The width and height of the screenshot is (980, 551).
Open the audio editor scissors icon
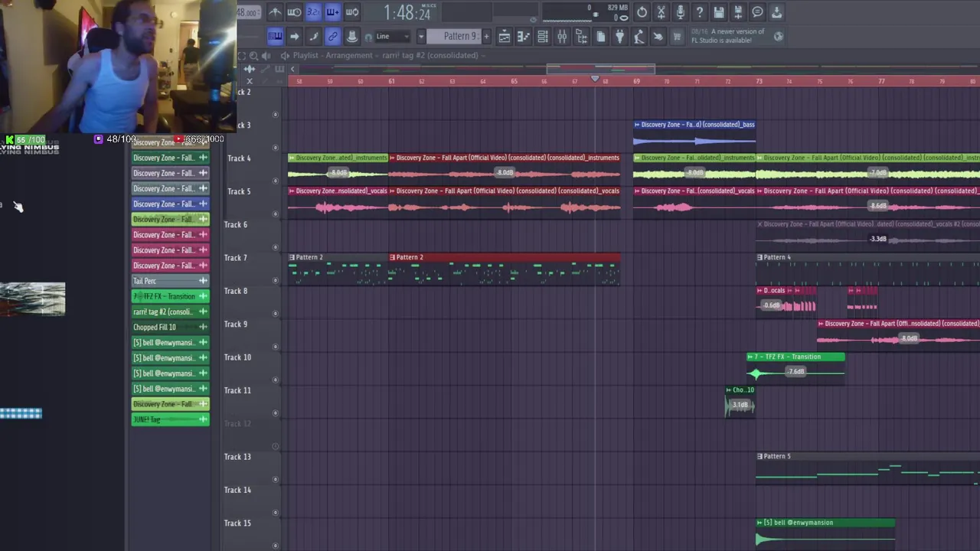click(661, 12)
